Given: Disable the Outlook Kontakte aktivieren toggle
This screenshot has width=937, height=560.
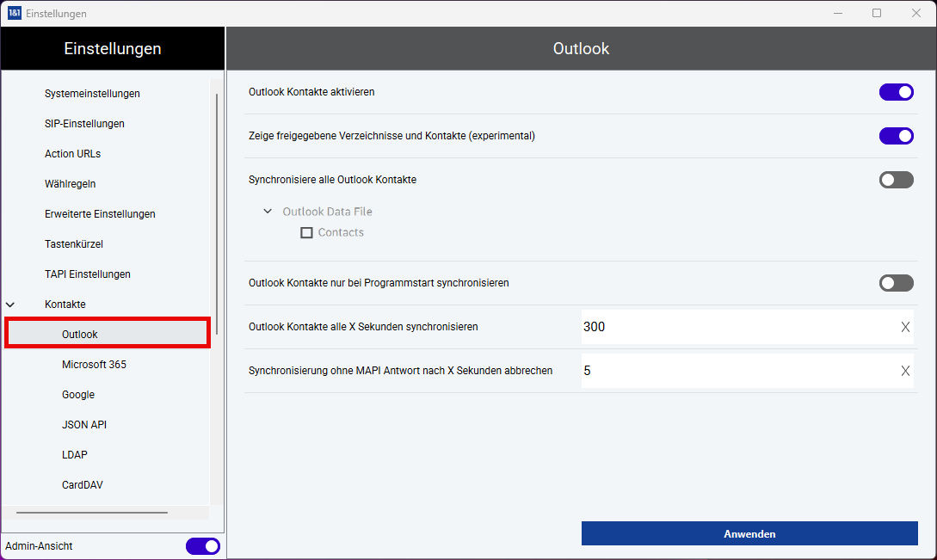Looking at the screenshot, I should pyautogui.click(x=896, y=92).
